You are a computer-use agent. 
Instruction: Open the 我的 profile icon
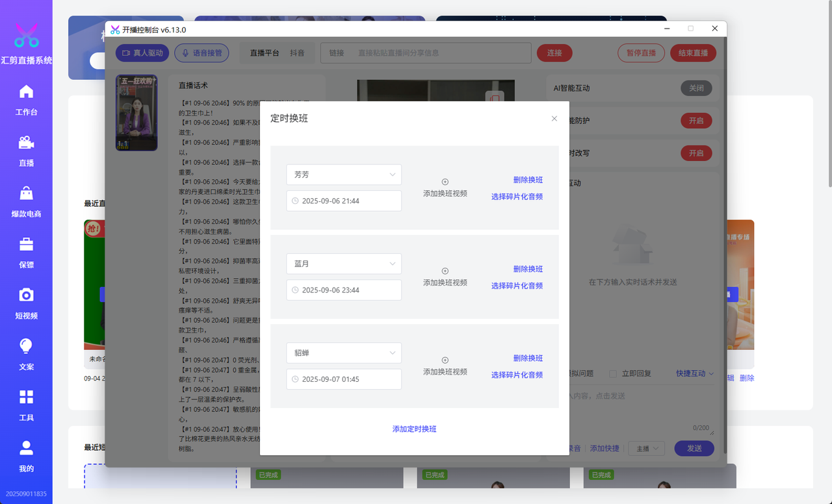pyautogui.click(x=26, y=447)
